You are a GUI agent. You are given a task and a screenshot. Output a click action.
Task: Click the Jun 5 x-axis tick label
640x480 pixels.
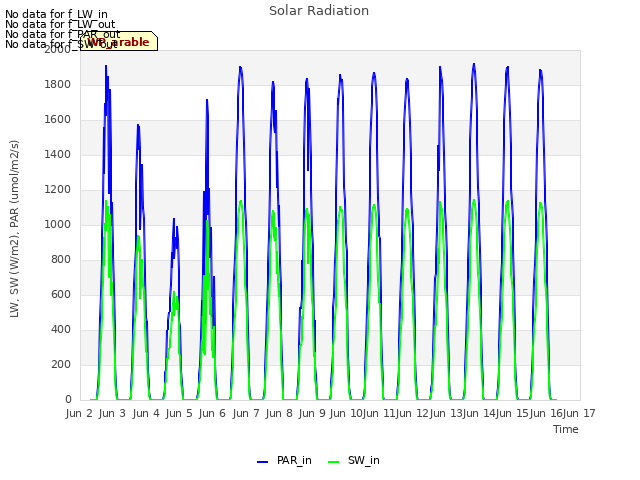point(179,413)
